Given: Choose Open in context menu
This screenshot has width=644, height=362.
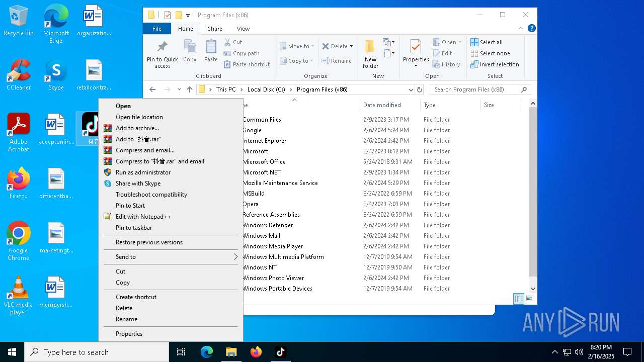Looking at the screenshot, I should [171, 106].
